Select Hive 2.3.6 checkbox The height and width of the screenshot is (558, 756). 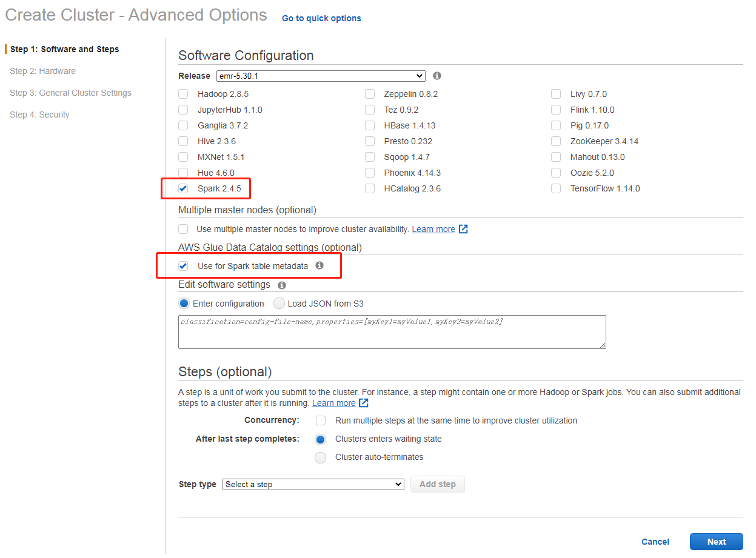pyautogui.click(x=183, y=141)
